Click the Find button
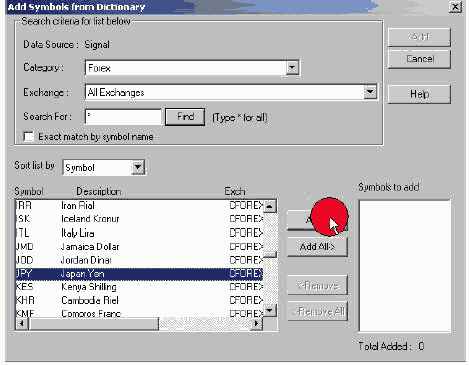 click(x=185, y=117)
